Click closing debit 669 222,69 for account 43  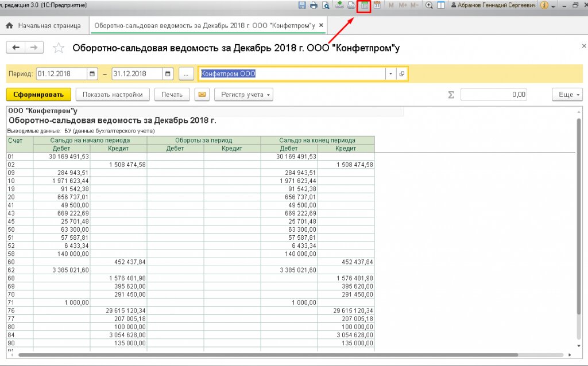coord(289,213)
